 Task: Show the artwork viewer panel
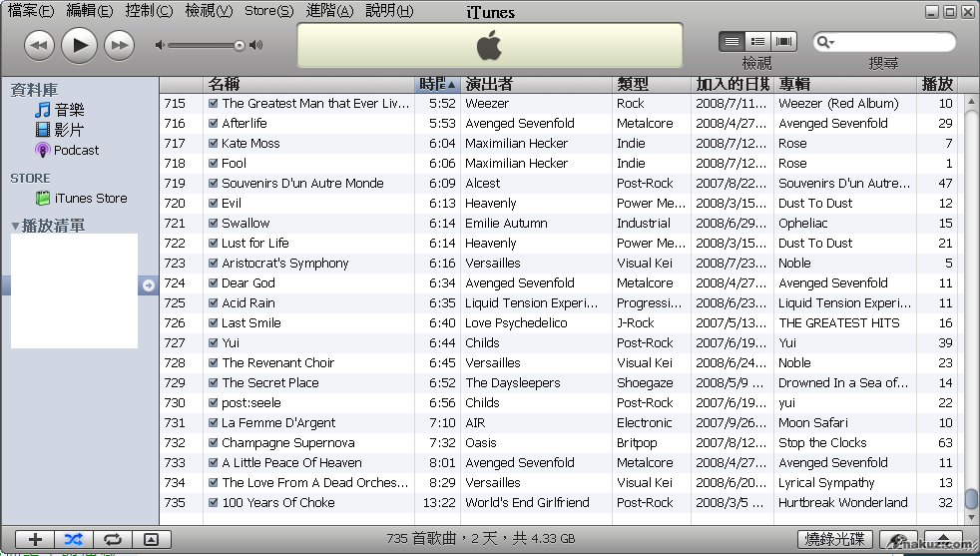pos(152,539)
